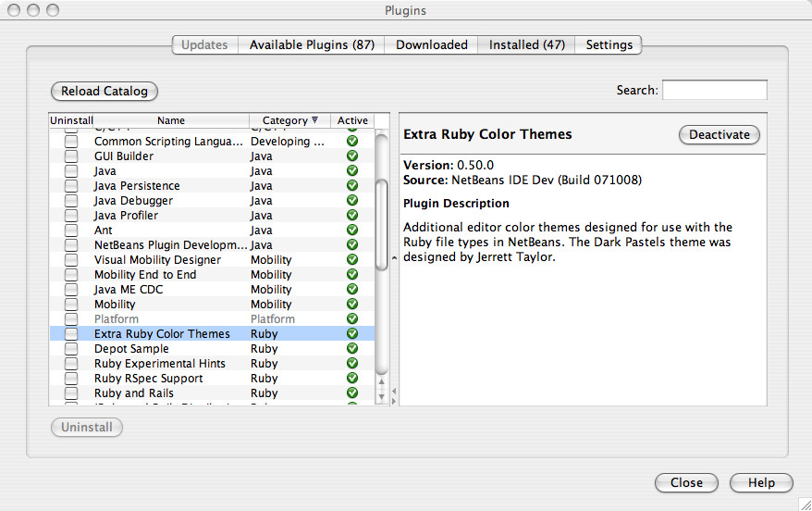Check uninstall box for Ruby and Rails
Image resolution: width=812 pixels, height=511 pixels.
(x=71, y=393)
